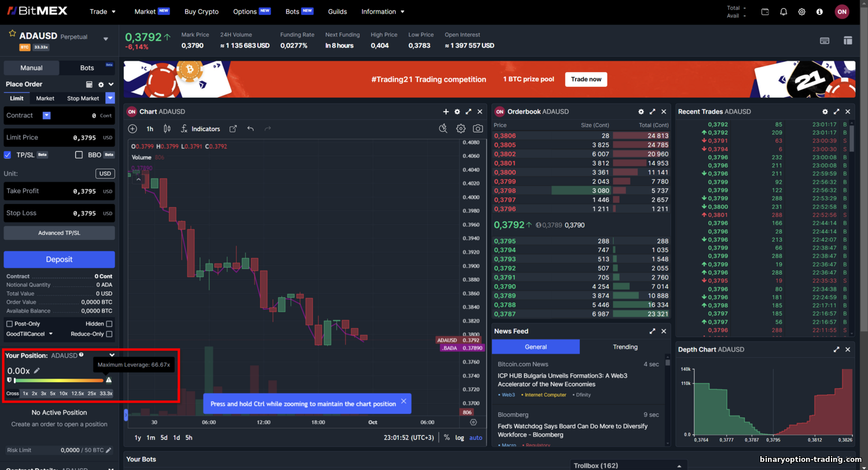
Task: Change the layout with grid icon
Action: pos(848,40)
